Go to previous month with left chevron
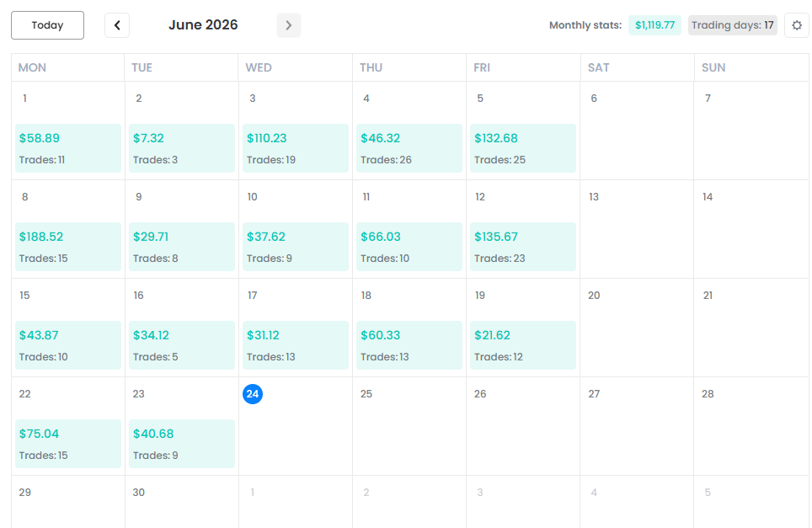Image resolution: width=812 pixels, height=528 pixels. pos(117,25)
